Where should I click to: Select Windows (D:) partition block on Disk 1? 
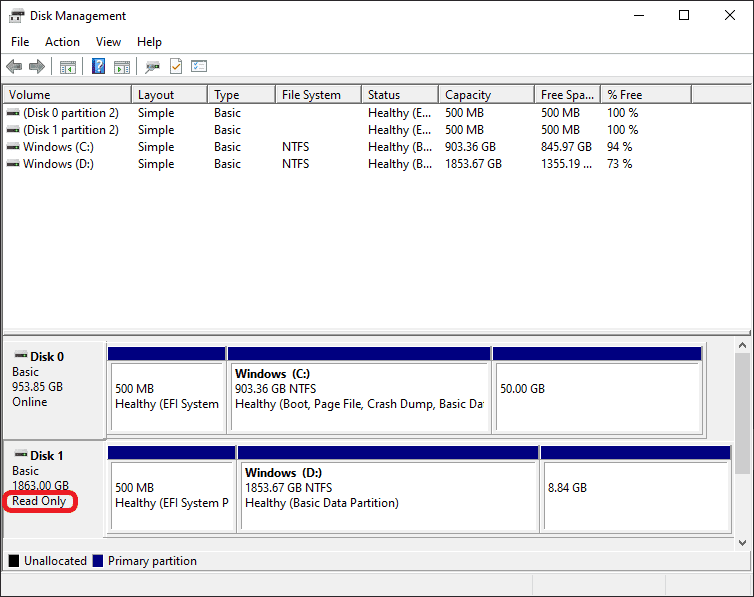click(388, 494)
